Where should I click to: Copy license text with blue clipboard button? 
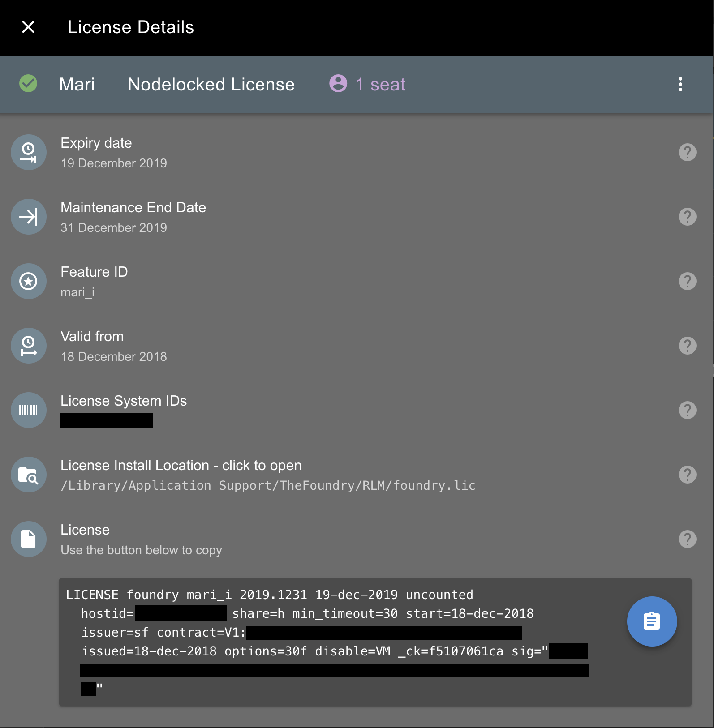652,621
